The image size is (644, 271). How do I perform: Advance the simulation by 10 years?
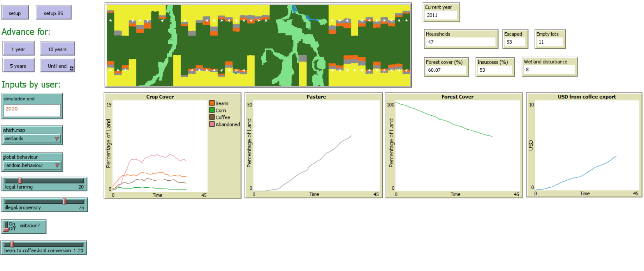coord(57,49)
